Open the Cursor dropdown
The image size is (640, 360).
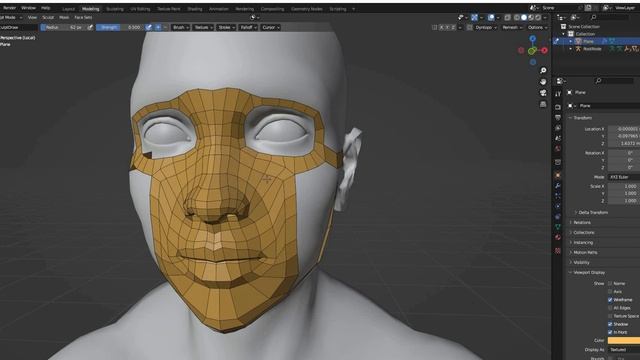(271, 27)
